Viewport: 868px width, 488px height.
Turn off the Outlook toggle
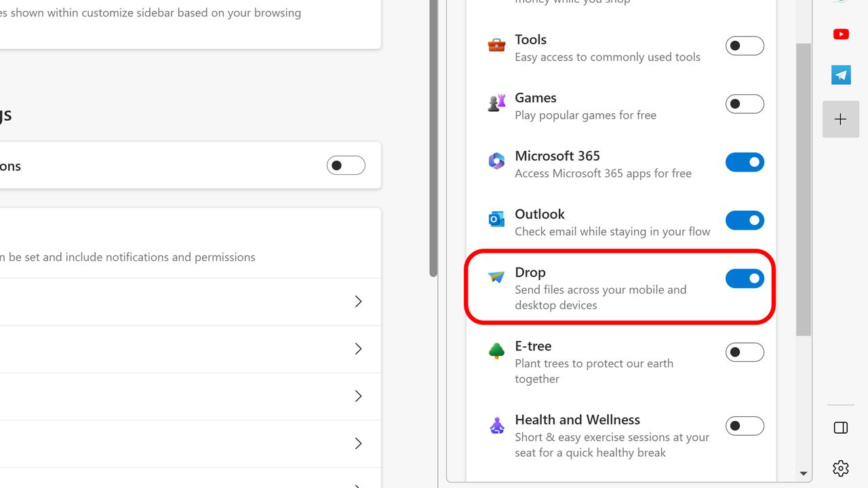pos(745,220)
